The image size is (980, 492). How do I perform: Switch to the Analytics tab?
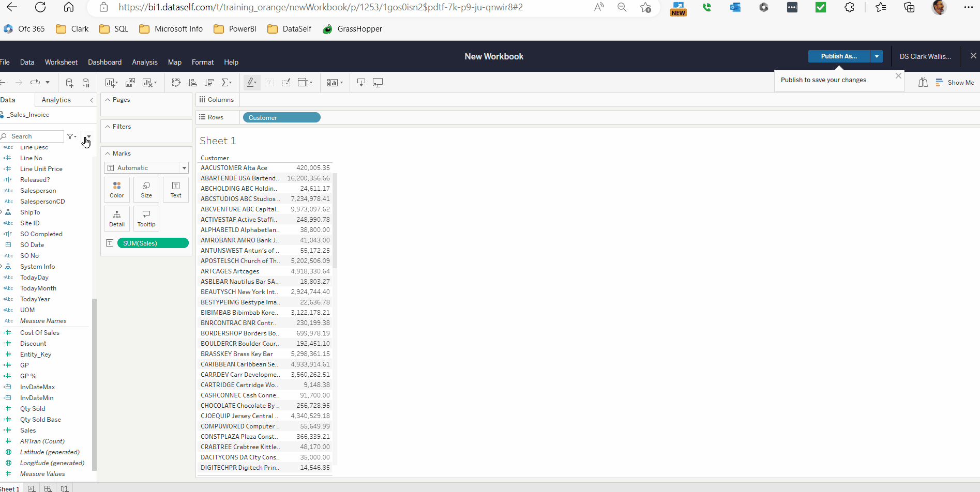click(x=56, y=100)
